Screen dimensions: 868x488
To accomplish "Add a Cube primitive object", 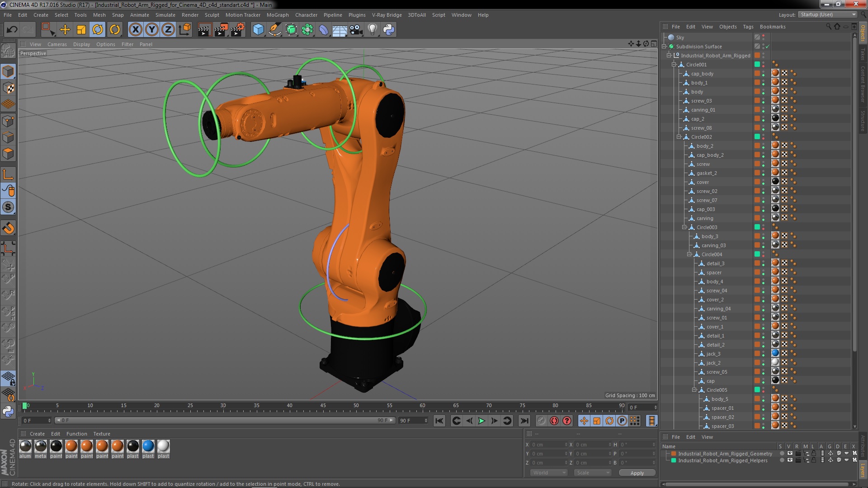I will 259,30.
